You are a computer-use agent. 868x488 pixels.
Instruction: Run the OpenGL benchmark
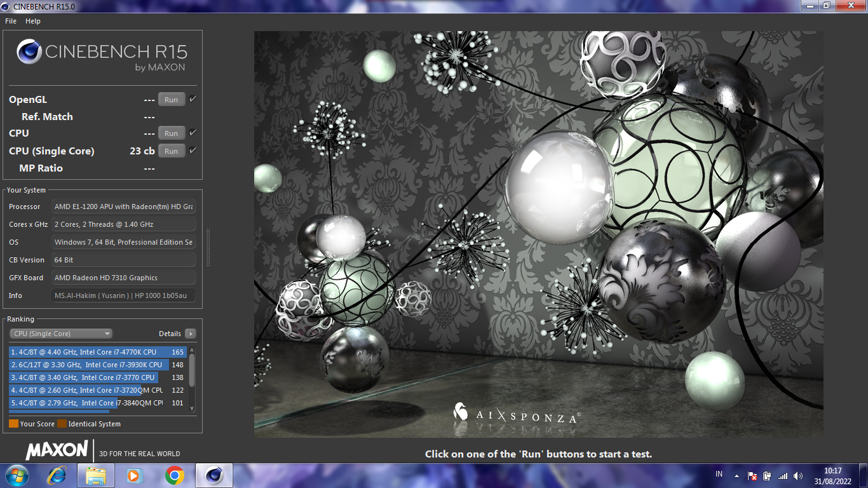pos(172,100)
